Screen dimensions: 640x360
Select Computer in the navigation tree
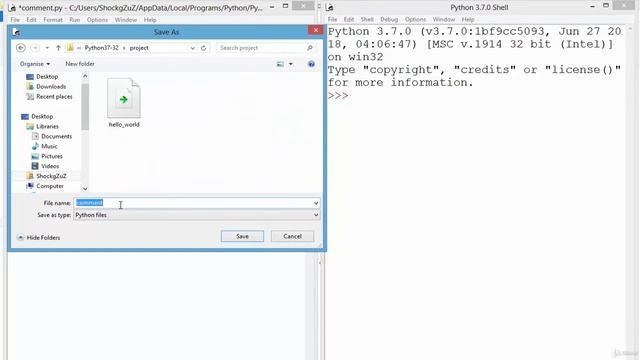click(45, 186)
